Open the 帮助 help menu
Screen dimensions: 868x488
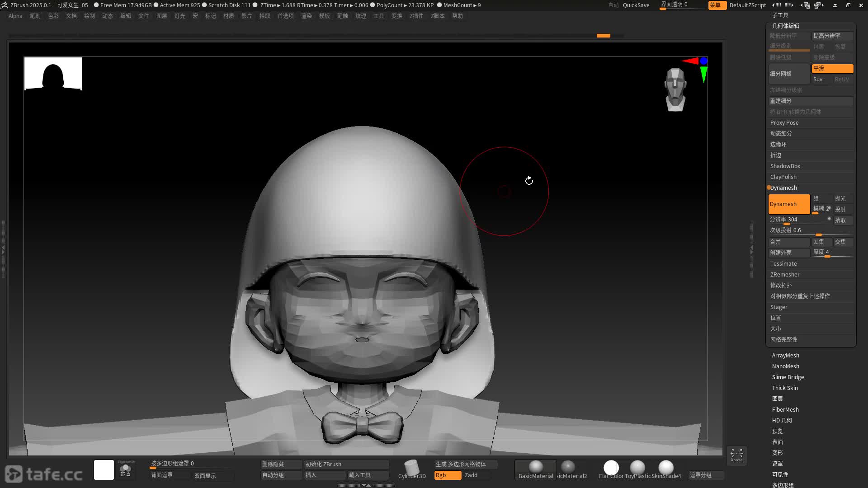458,16
